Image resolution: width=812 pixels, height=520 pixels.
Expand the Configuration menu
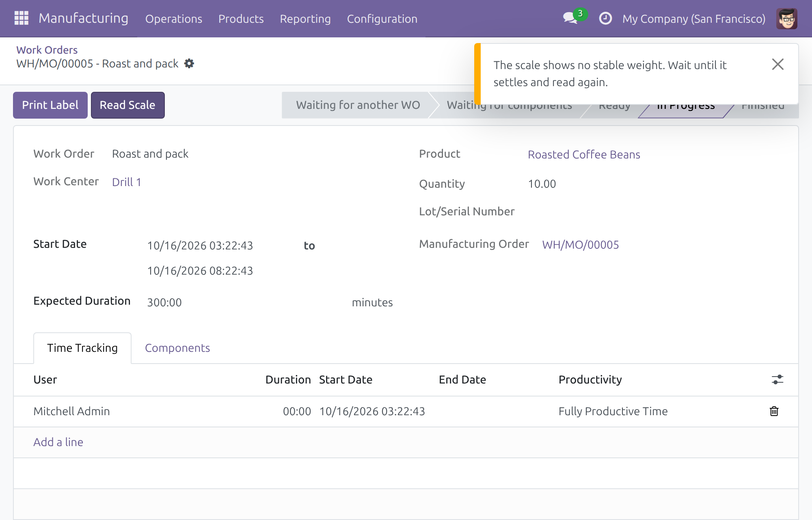tap(382, 19)
